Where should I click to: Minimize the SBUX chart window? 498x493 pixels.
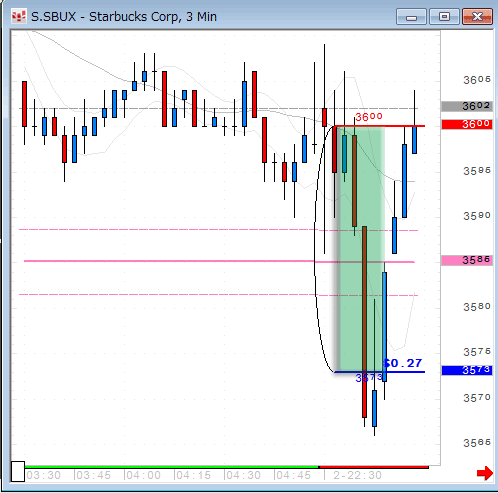tap(411, 17)
